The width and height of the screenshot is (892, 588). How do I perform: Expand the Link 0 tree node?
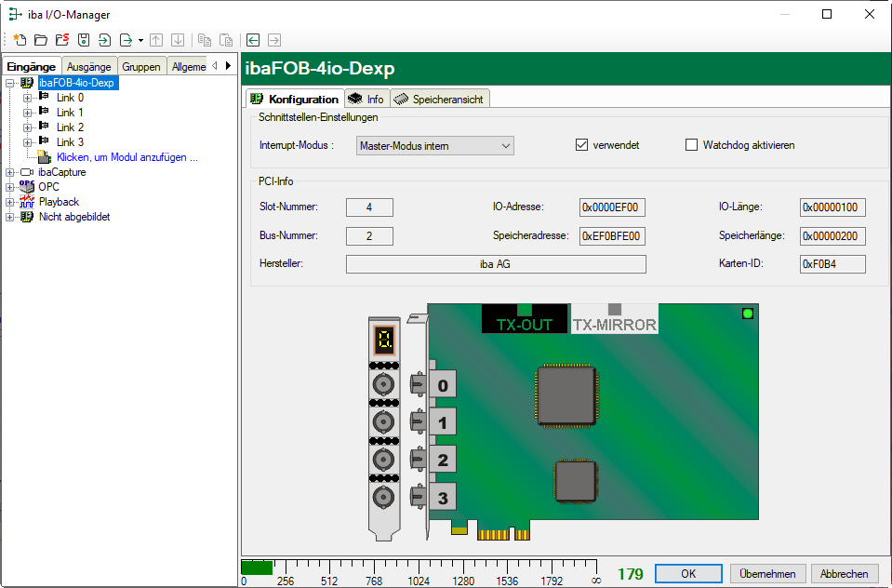(27, 98)
